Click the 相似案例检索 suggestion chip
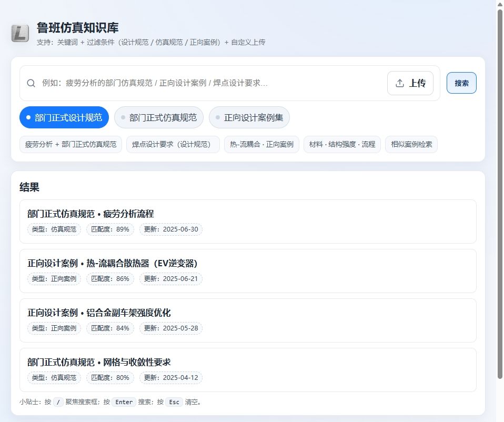 coord(411,144)
